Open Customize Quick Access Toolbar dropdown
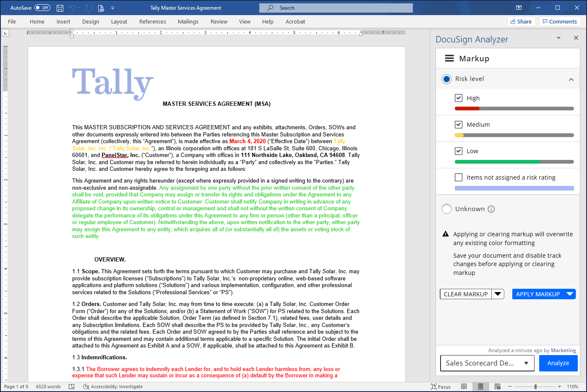Image resolution: width=587 pixels, height=392 pixels. 113,8
